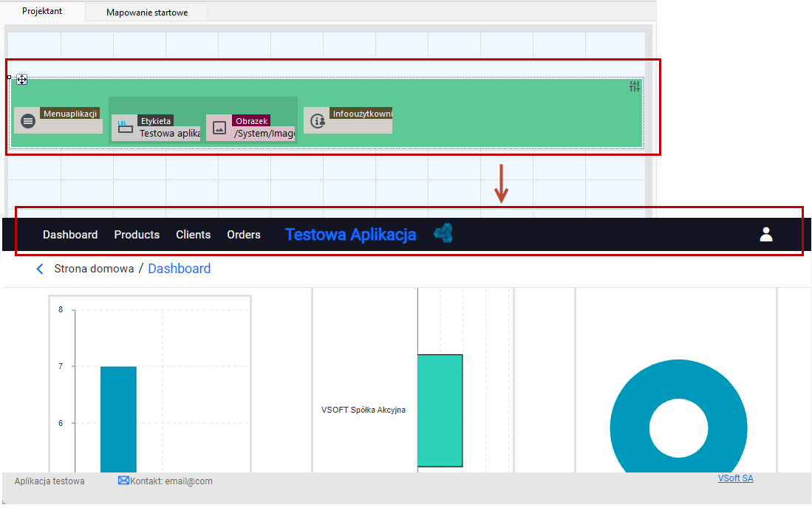812x519 pixels.
Task: Switch to the Mapowanie startowe tab
Action: pyautogui.click(x=147, y=13)
